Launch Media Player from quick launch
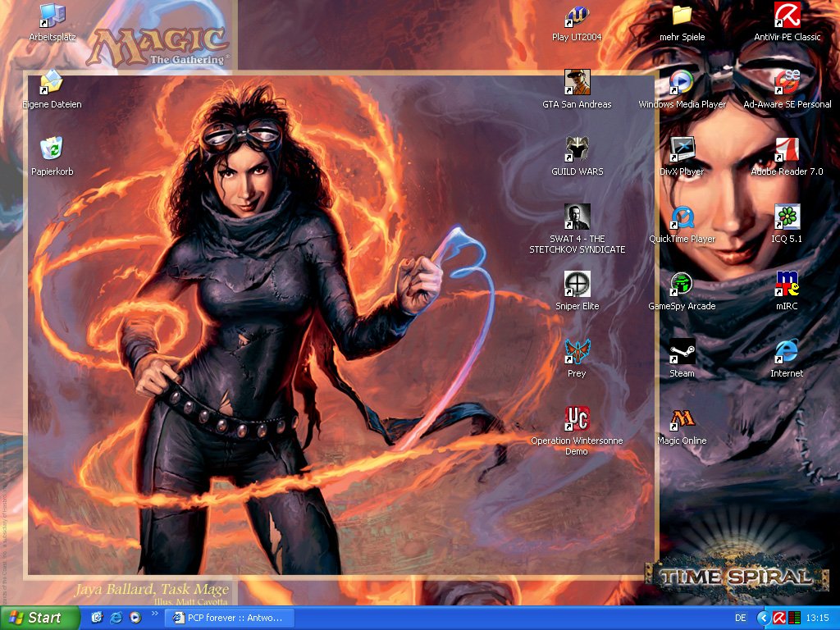Screen dimensions: 840x630 click(135, 618)
